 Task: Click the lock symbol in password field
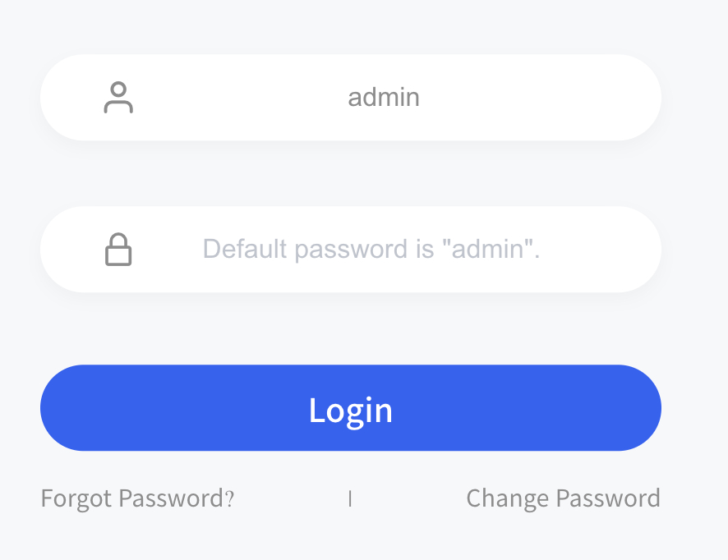pos(118,249)
